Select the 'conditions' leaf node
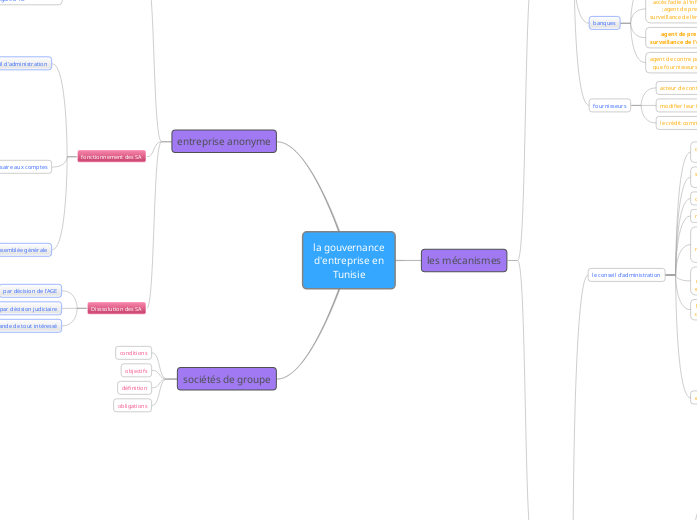This screenshot has height=520, width=697. [x=133, y=353]
